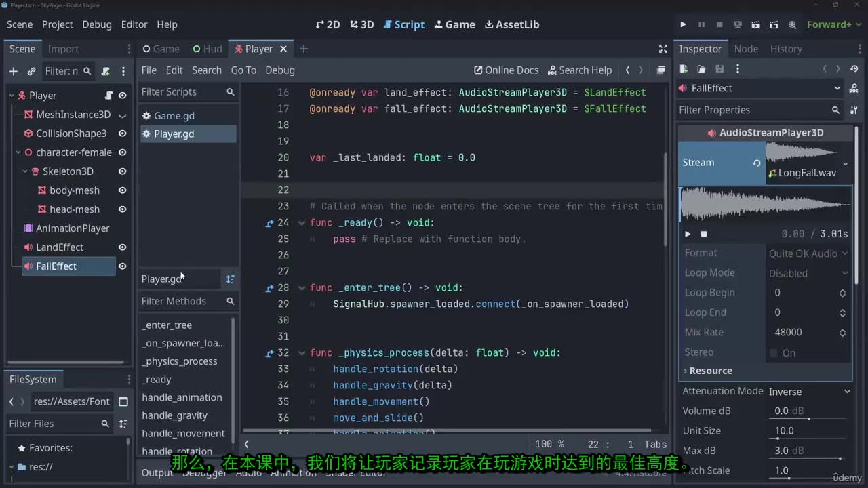Hide the CollisionShape3D node

tap(123, 134)
